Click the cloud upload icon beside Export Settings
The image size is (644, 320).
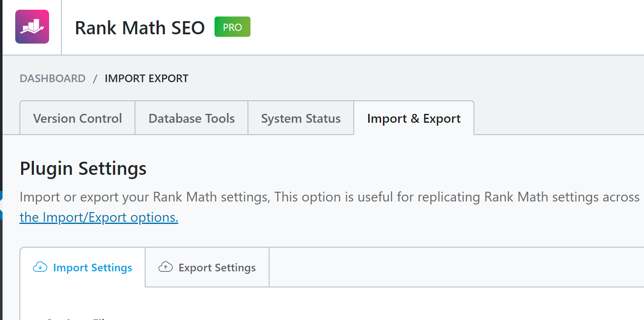165,267
